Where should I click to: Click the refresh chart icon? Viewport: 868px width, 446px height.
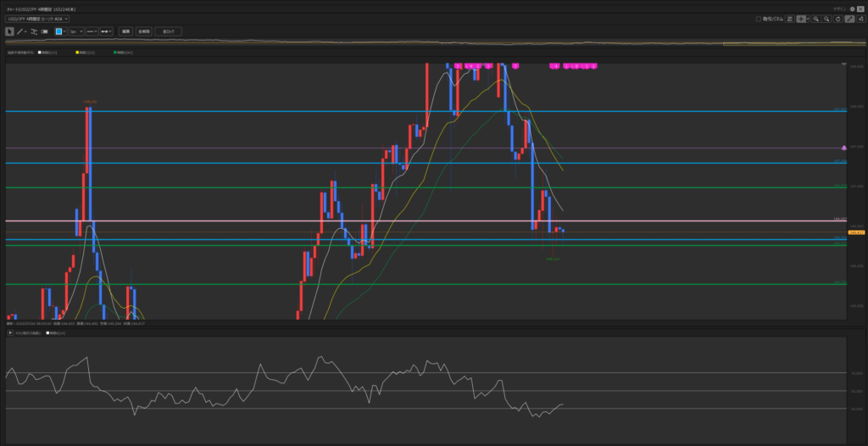point(838,19)
